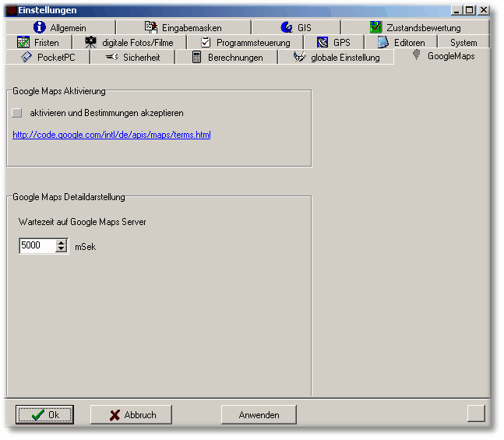The image size is (504, 440).
Task: Increase Wartezeit value with up arrow
Action: coord(62,242)
